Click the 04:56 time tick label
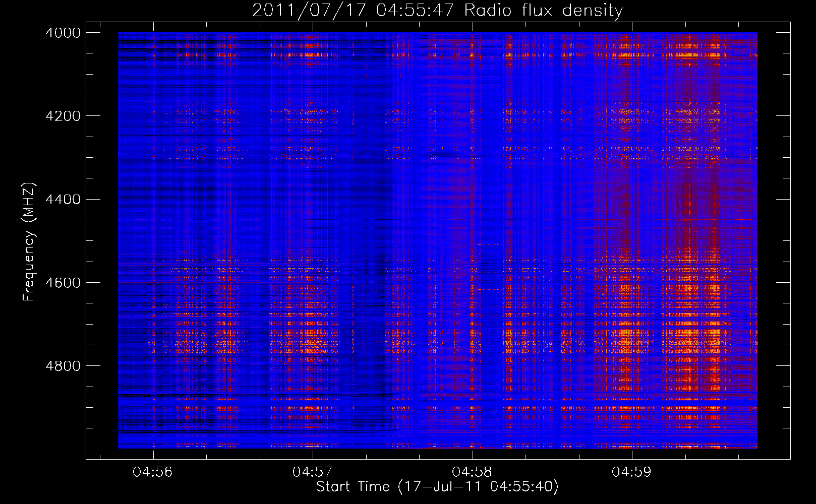 pos(153,472)
